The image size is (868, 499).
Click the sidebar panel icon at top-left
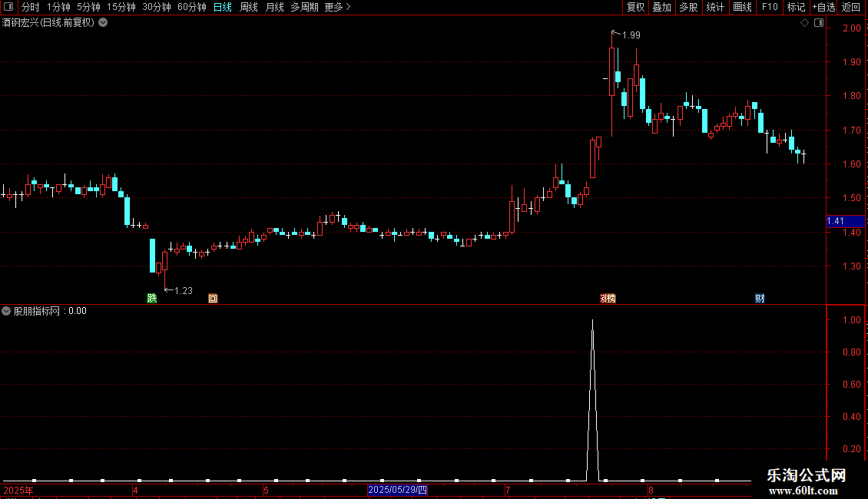[x=8, y=7]
